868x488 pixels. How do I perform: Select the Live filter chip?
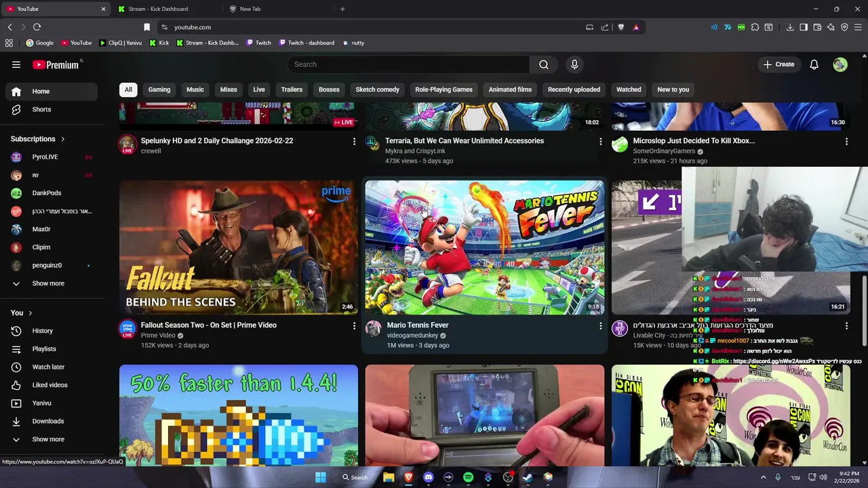coord(259,89)
